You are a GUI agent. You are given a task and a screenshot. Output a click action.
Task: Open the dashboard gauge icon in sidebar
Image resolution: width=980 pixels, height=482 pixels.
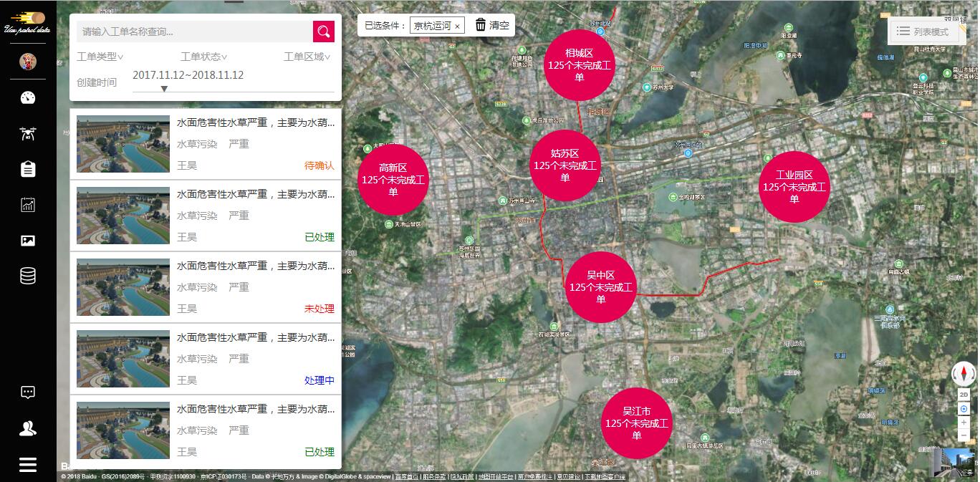point(28,98)
